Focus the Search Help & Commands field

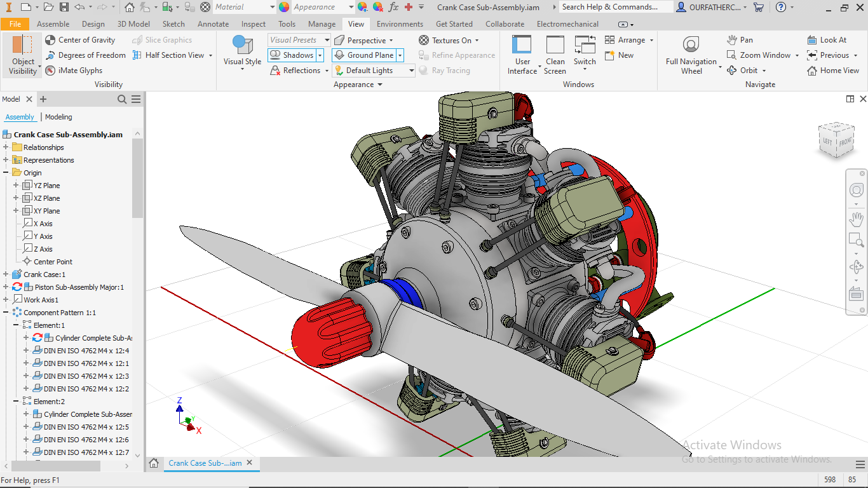616,7
